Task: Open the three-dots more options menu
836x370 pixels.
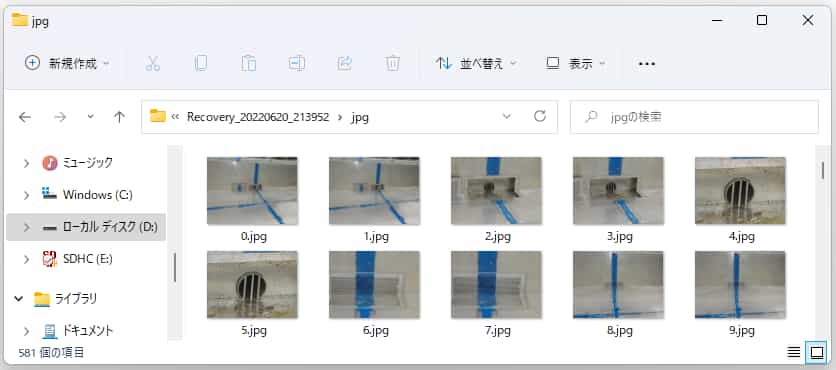Action: 646,64
